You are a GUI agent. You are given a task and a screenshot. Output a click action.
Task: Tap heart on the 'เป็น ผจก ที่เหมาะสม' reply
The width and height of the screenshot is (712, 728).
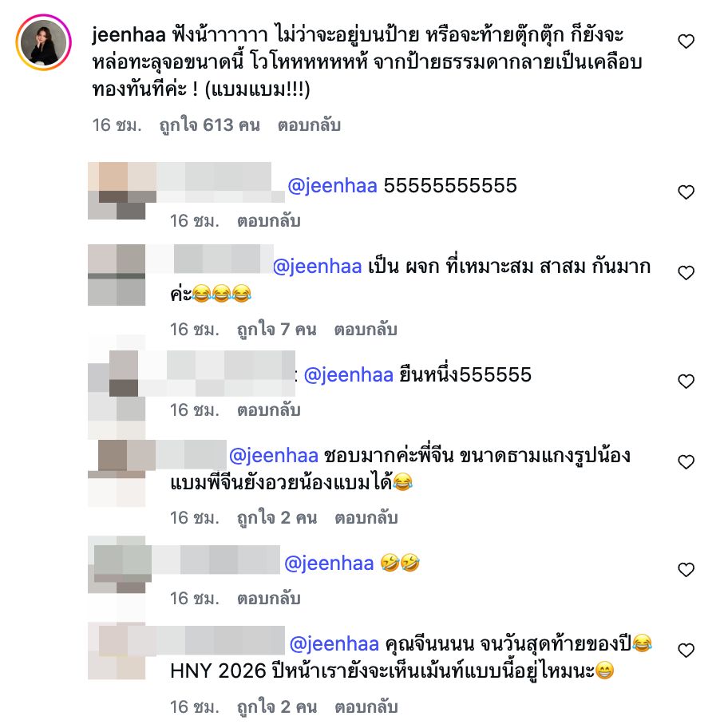pos(686,272)
